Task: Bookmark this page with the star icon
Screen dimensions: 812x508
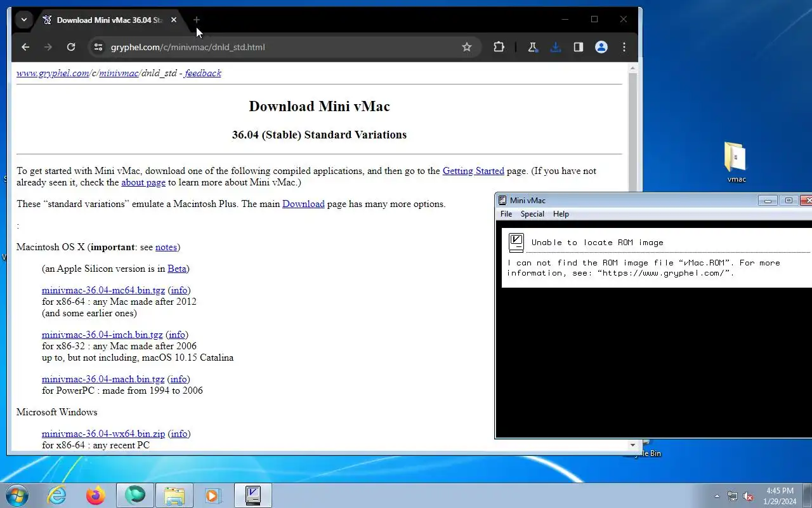Action: click(x=467, y=47)
